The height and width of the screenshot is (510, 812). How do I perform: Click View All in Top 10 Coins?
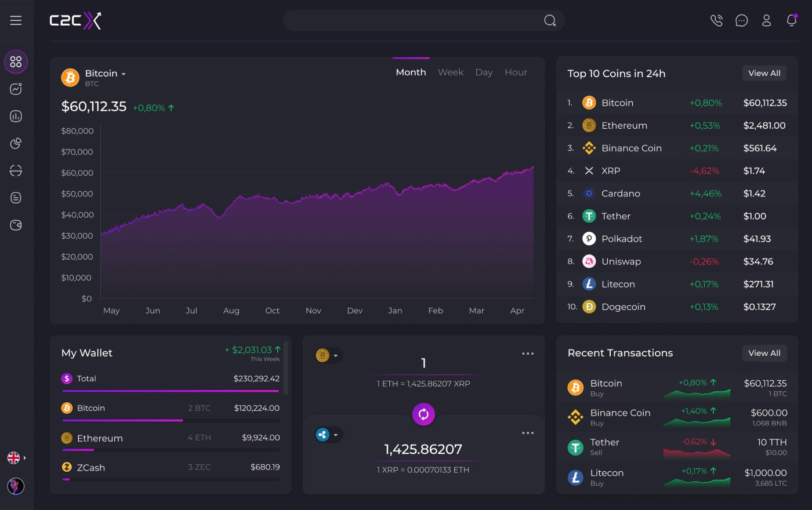[764, 73]
